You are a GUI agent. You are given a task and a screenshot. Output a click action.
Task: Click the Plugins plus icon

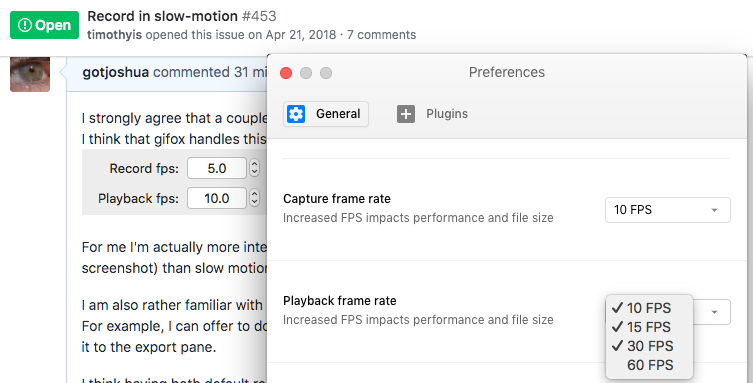click(x=406, y=114)
